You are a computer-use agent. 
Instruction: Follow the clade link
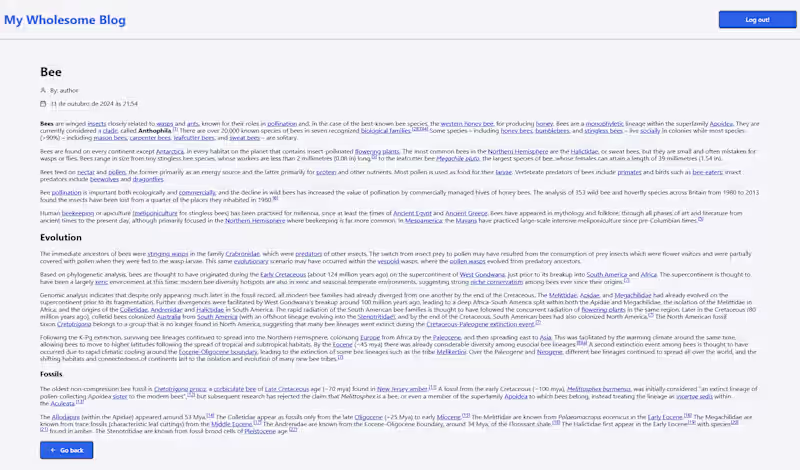[110, 131]
